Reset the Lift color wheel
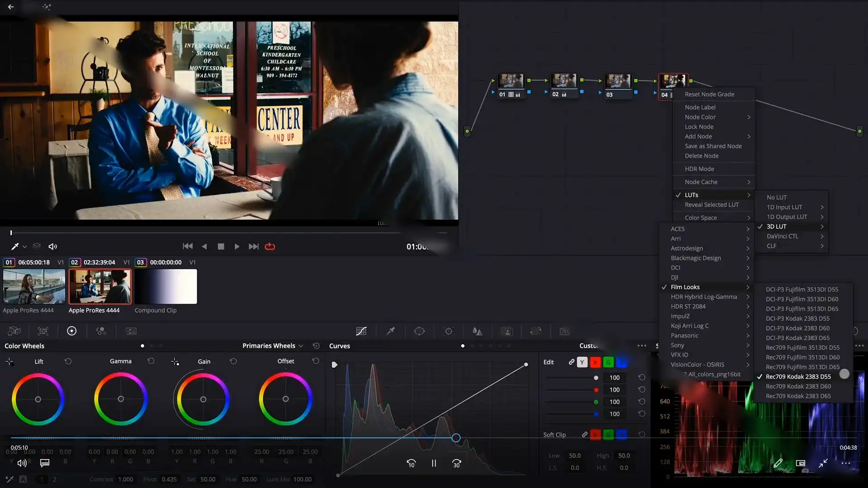The width and height of the screenshot is (868, 488). [x=68, y=361]
